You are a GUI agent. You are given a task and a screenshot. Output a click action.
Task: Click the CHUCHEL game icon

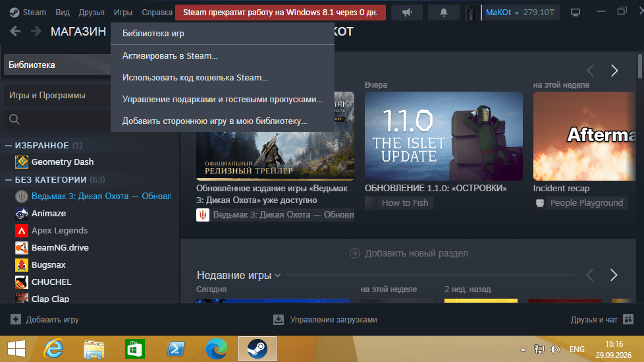click(21, 282)
